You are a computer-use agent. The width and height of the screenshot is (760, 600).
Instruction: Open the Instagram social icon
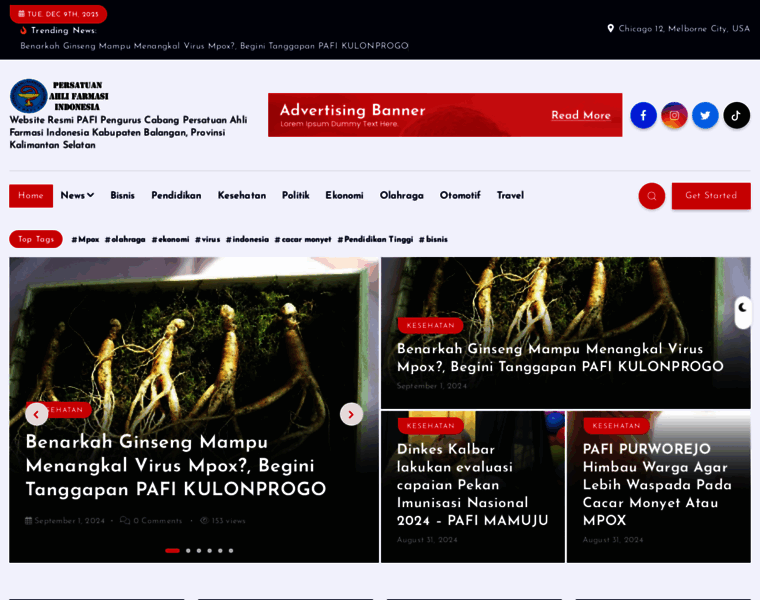pyautogui.click(x=674, y=115)
